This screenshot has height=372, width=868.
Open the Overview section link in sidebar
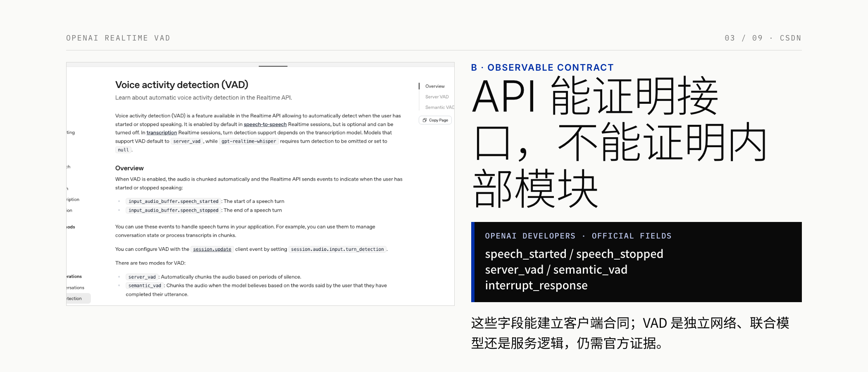[x=435, y=86]
